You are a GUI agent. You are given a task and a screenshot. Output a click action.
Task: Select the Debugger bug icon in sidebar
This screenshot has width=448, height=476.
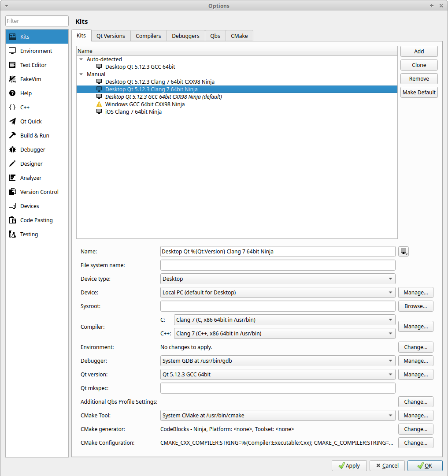pos(12,150)
